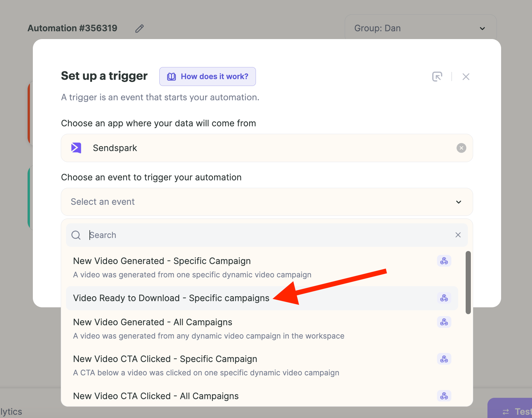The width and height of the screenshot is (532, 418).
Task: Clear the selected Sendspark app
Action: pyautogui.click(x=461, y=148)
